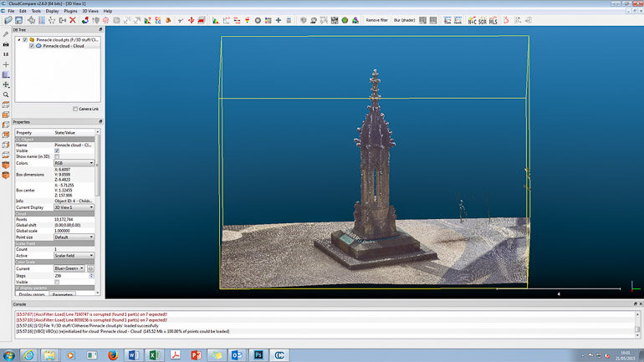
Task: Open the Plugins menu
Action: 70,11
